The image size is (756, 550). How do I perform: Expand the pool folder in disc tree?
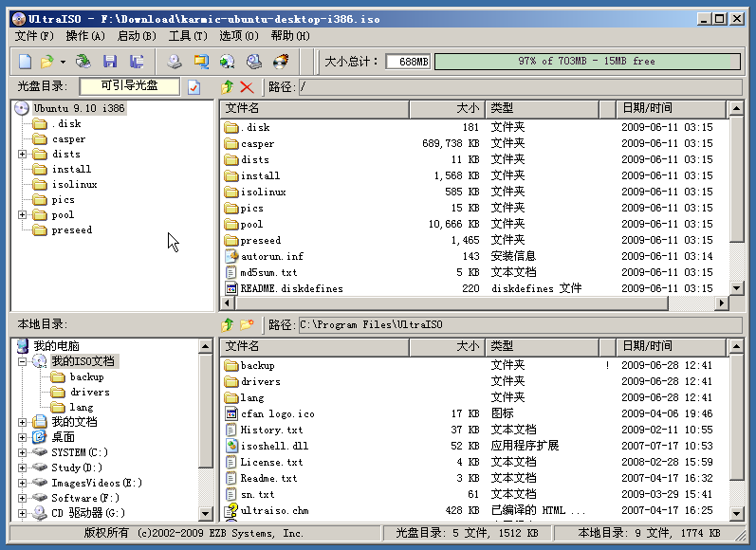22,215
